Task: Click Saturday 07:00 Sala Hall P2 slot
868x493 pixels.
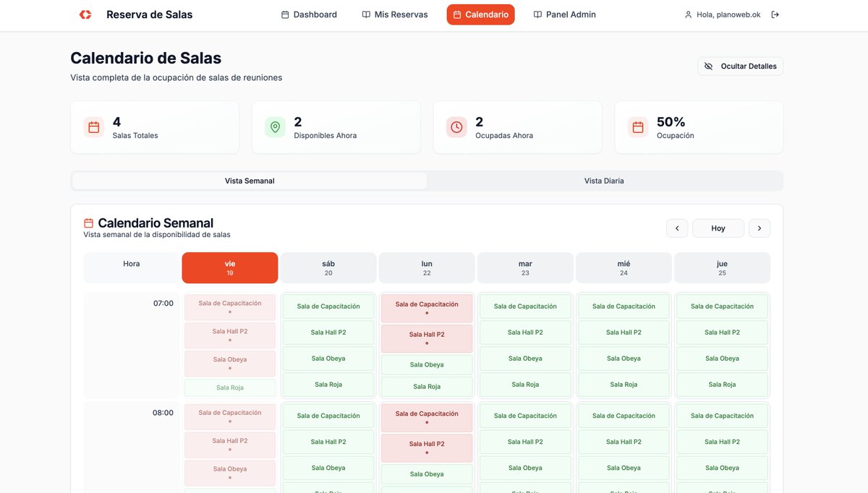Action: pos(328,333)
